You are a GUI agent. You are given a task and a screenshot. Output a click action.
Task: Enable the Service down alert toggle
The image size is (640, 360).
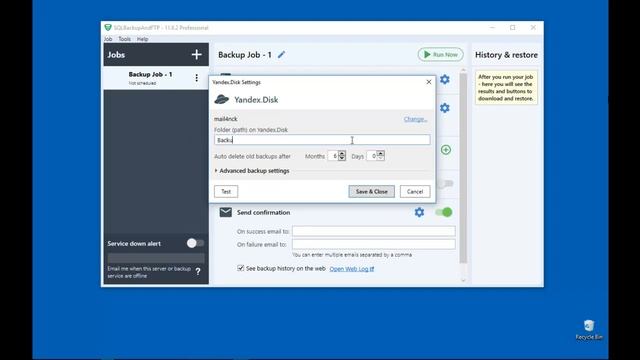coord(195,243)
